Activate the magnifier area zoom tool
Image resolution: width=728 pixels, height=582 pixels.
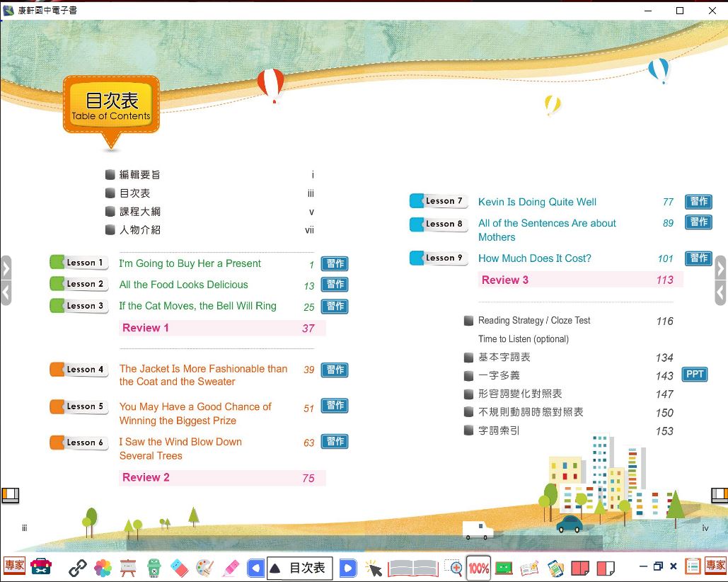tap(453, 567)
